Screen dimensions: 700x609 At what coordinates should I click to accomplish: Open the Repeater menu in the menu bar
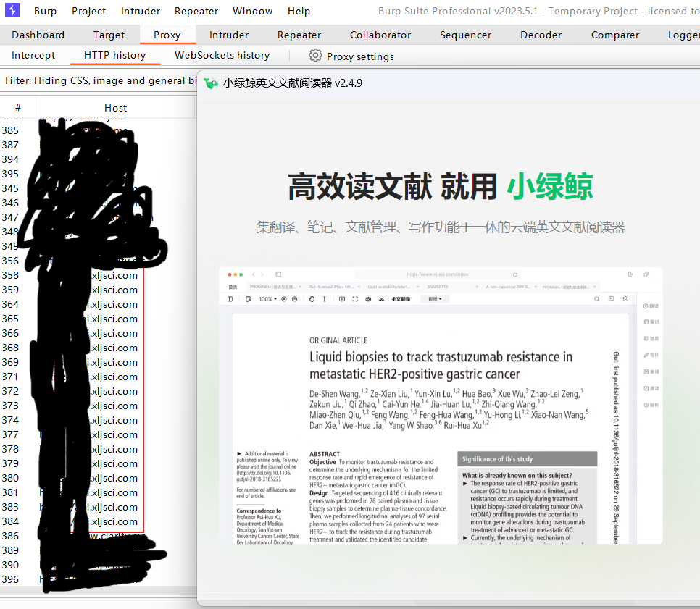point(196,11)
